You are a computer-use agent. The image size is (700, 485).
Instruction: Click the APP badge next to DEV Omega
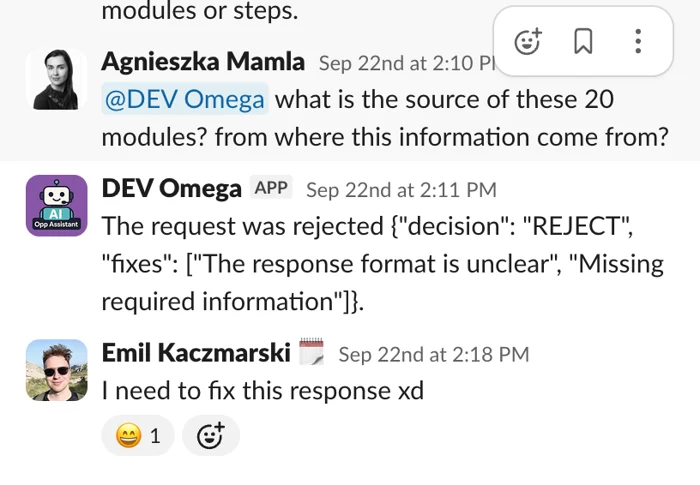271,188
